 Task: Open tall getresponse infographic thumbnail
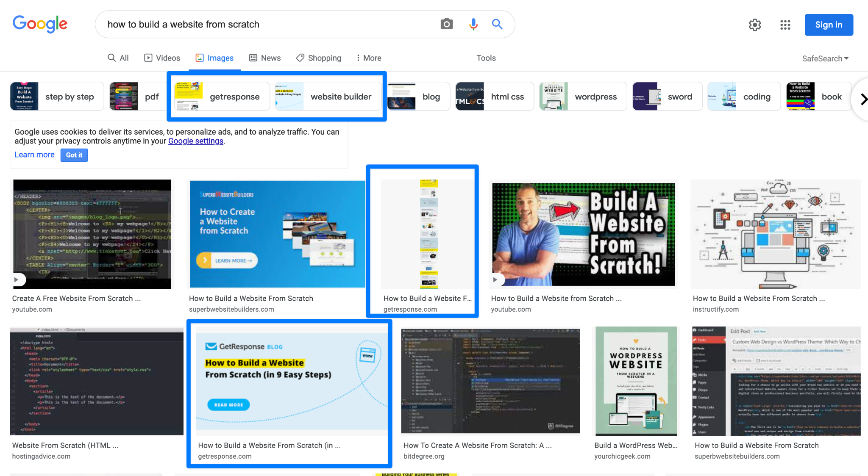[428, 234]
